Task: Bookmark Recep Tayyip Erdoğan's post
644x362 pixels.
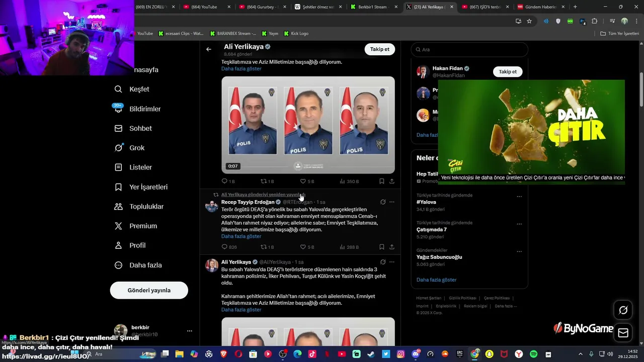Action: pyautogui.click(x=381, y=247)
